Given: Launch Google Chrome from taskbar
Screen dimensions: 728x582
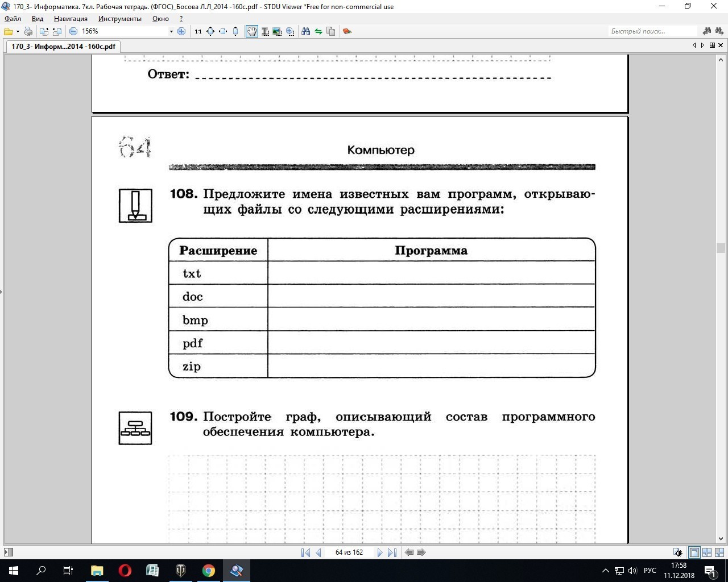Looking at the screenshot, I should click(x=209, y=571).
